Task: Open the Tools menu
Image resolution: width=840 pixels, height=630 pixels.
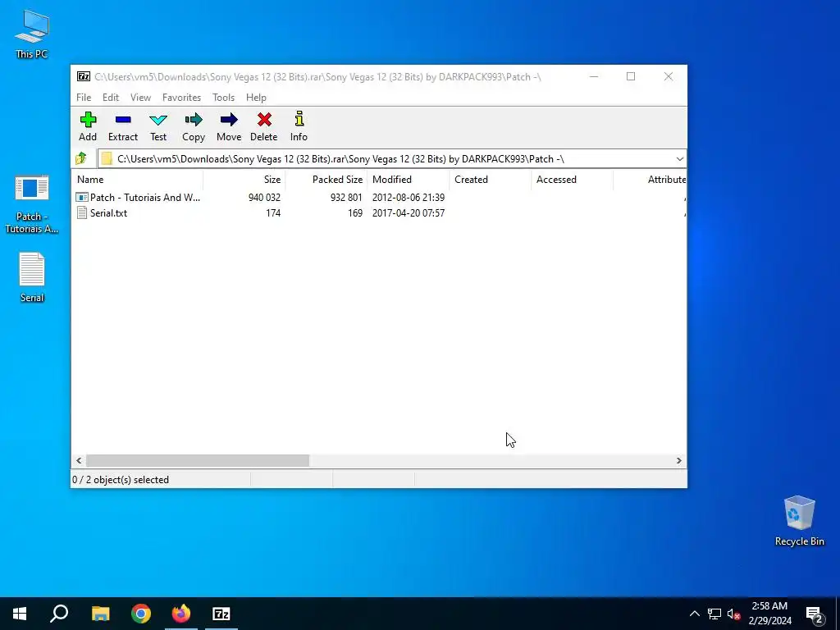Action: click(223, 98)
